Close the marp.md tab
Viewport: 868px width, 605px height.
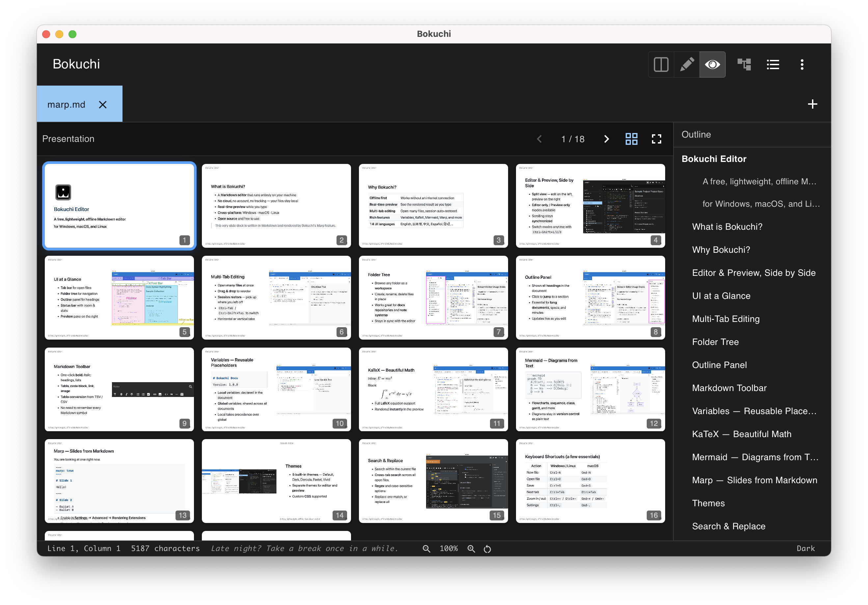(102, 105)
